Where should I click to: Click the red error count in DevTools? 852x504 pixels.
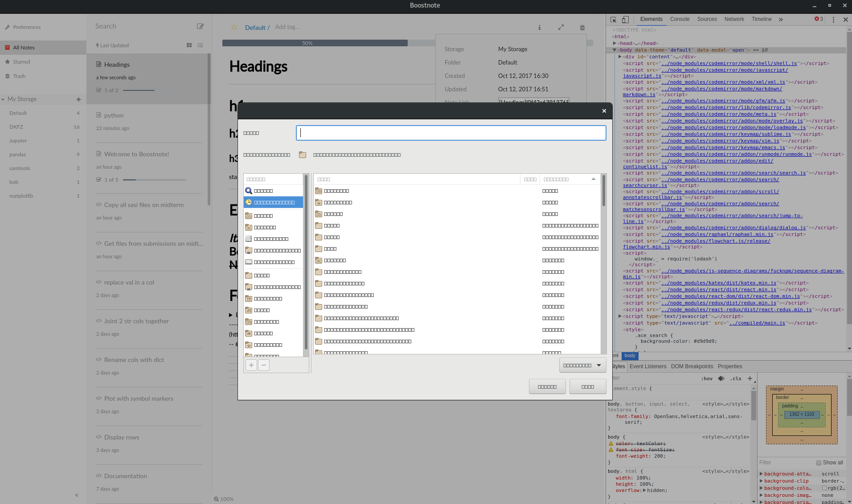pos(819,19)
